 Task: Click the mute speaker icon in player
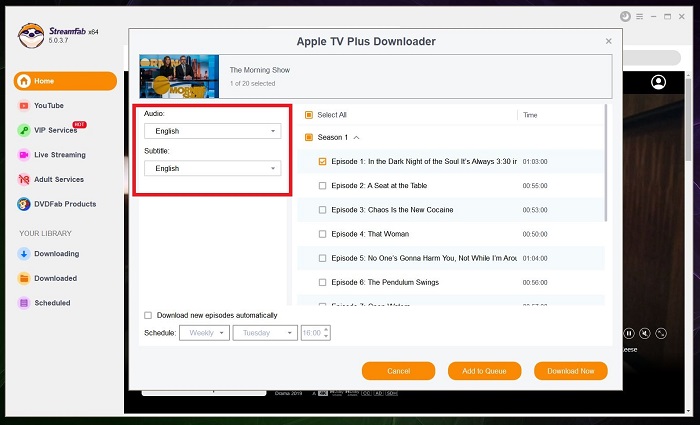(645, 333)
